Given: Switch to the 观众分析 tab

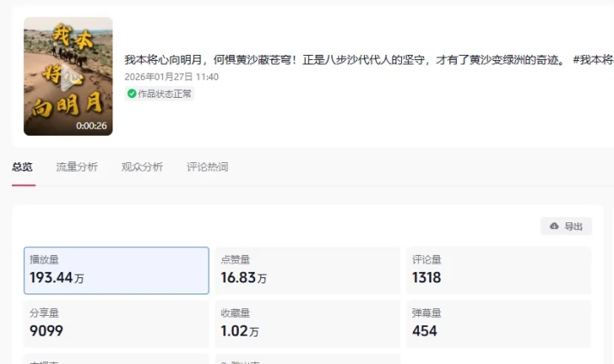Looking at the screenshot, I should (x=142, y=167).
